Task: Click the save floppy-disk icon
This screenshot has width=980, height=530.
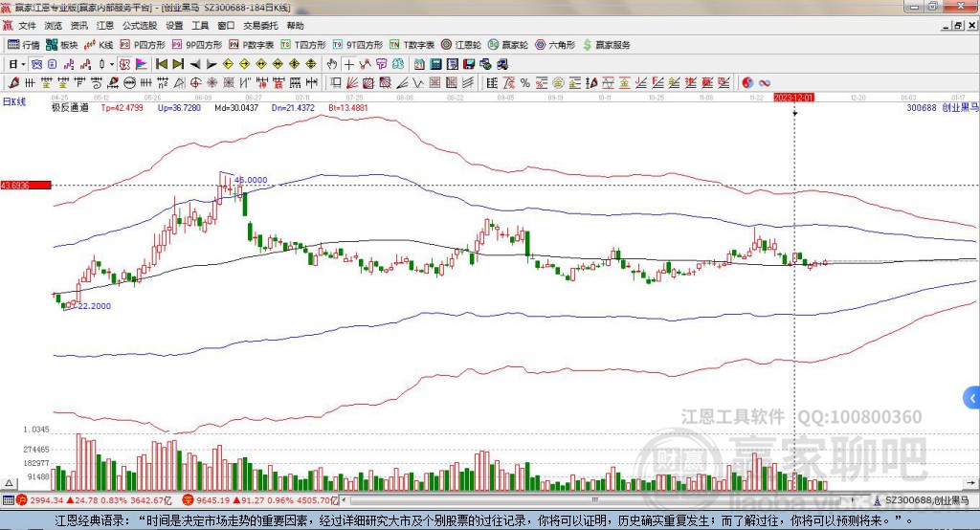Action: point(469,64)
